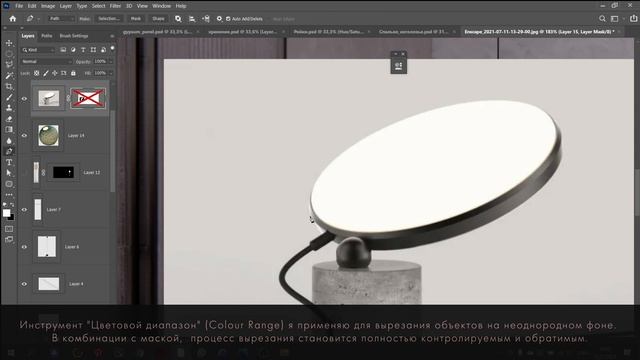The image size is (640, 360).
Task: Open path alignment icon in options bar
Action: coord(192,19)
